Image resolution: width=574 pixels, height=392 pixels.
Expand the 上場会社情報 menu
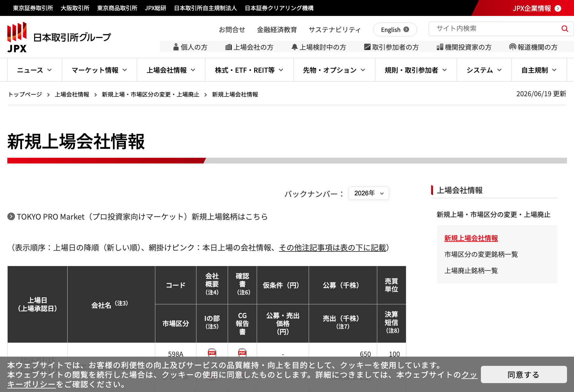click(171, 70)
